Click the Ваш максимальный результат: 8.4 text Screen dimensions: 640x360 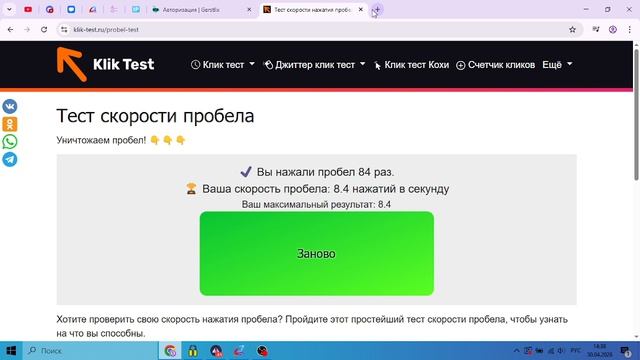coord(316,204)
